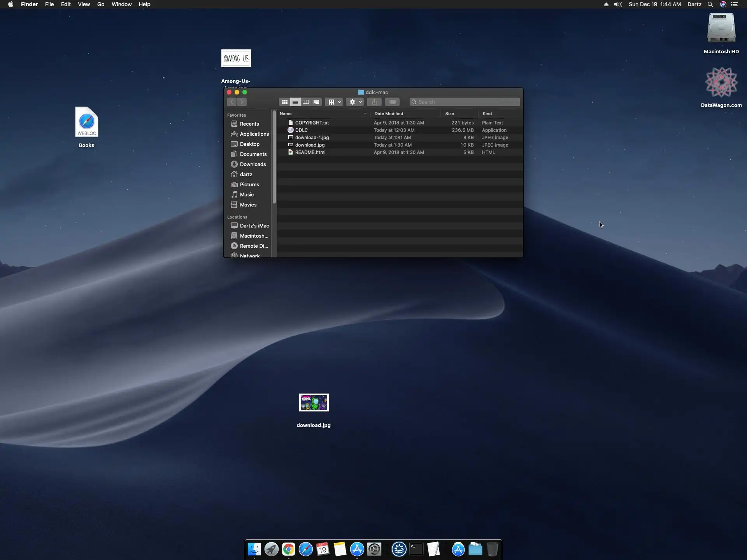Switch Finder to gallery view
Image resolution: width=747 pixels, height=560 pixels.
pos(316,102)
